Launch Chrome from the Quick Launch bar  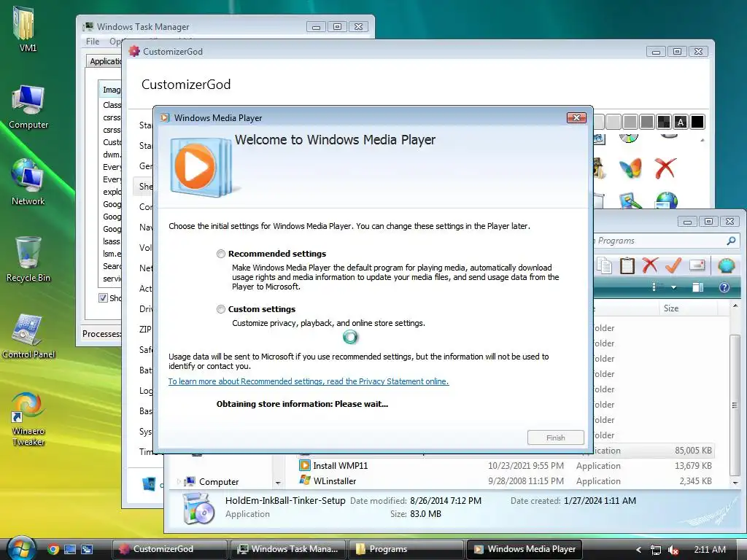[53, 549]
